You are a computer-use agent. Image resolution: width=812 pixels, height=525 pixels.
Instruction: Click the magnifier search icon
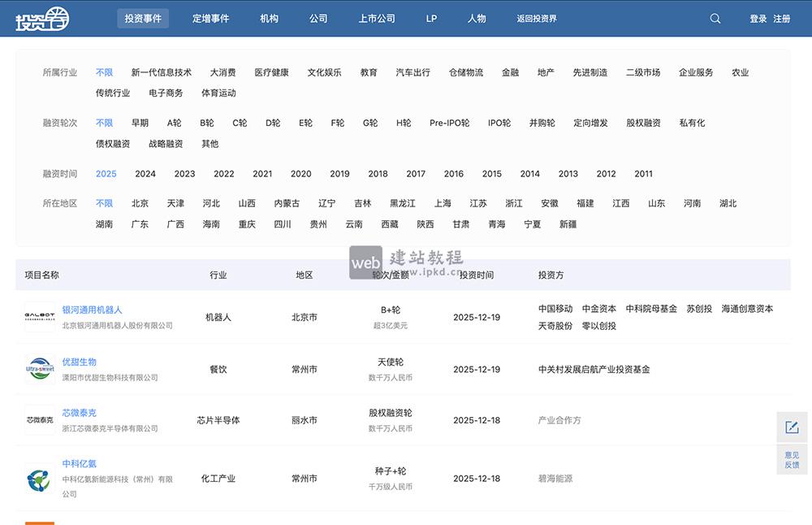[x=715, y=18]
